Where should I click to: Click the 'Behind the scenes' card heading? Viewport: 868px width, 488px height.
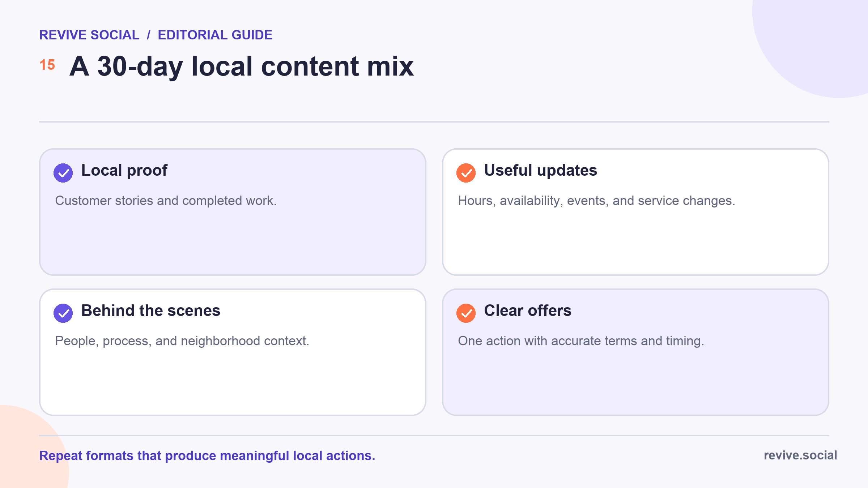pos(150,311)
